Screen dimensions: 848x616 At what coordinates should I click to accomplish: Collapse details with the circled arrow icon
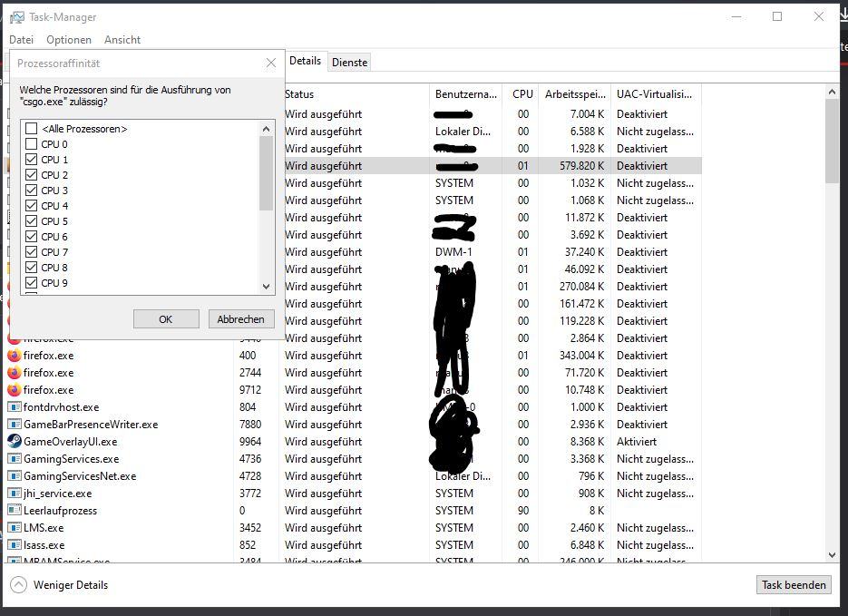[18, 584]
